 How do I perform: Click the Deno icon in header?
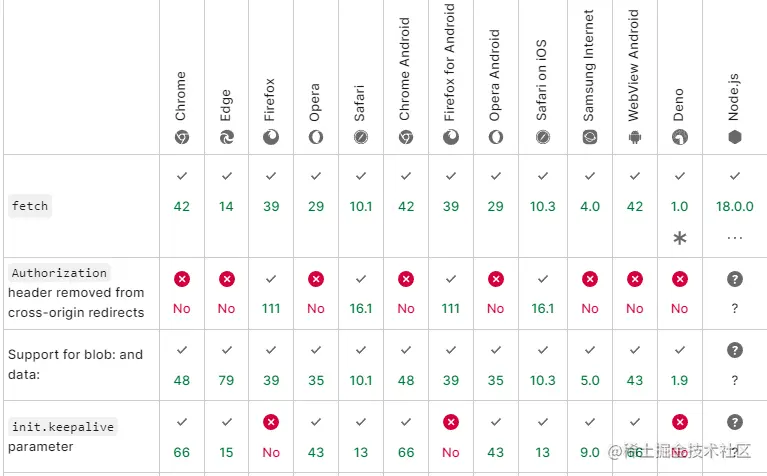(x=680, y=137)
